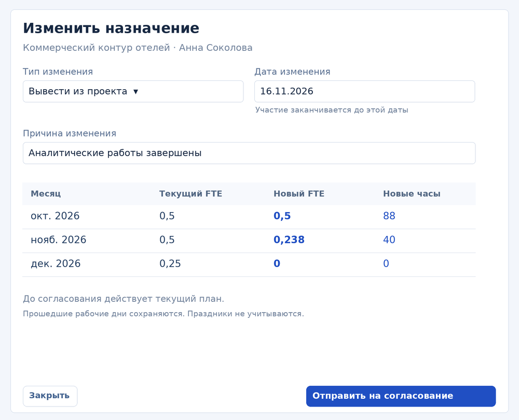
Task: Click the hint 'Участие заканчивается до этой даты'
Action: pyautogui.click(x=332, y=110)
